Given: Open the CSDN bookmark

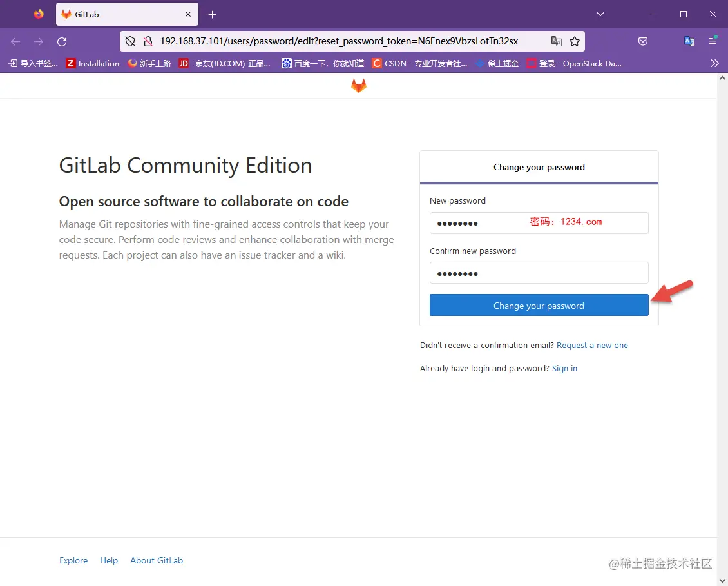Looking at the screenshot, I should pyautogui.click(x=419, y=64).
